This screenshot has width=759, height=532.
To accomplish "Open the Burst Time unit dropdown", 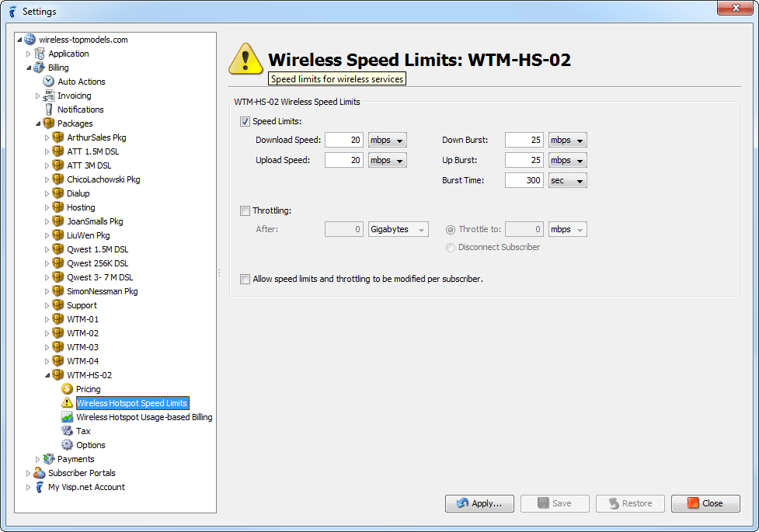I will (x=567, y=180).
